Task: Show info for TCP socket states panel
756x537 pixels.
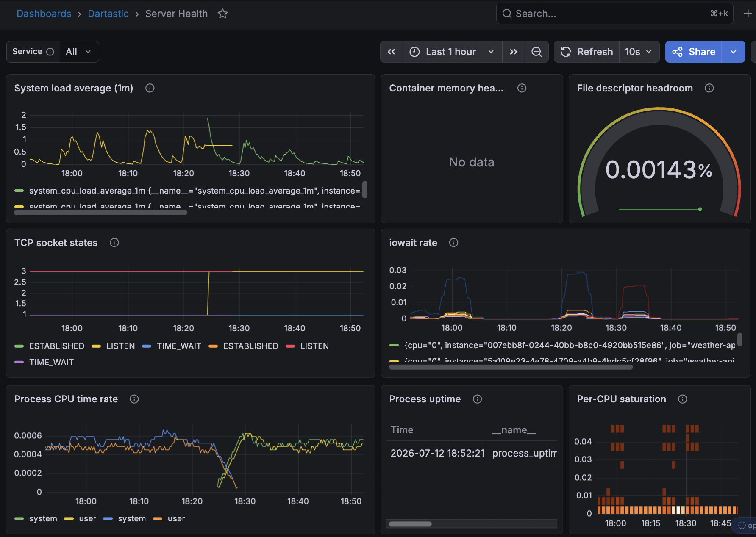Action: tap(114, 243)
